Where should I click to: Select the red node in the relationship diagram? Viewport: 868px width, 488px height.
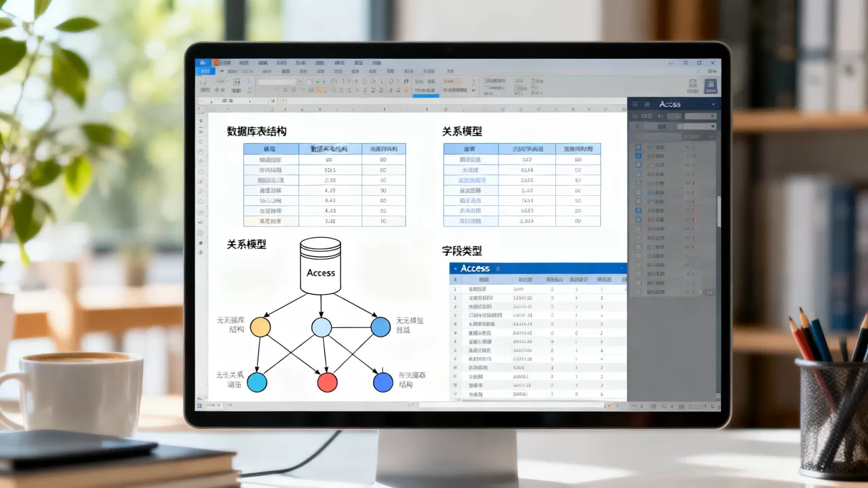328,382
